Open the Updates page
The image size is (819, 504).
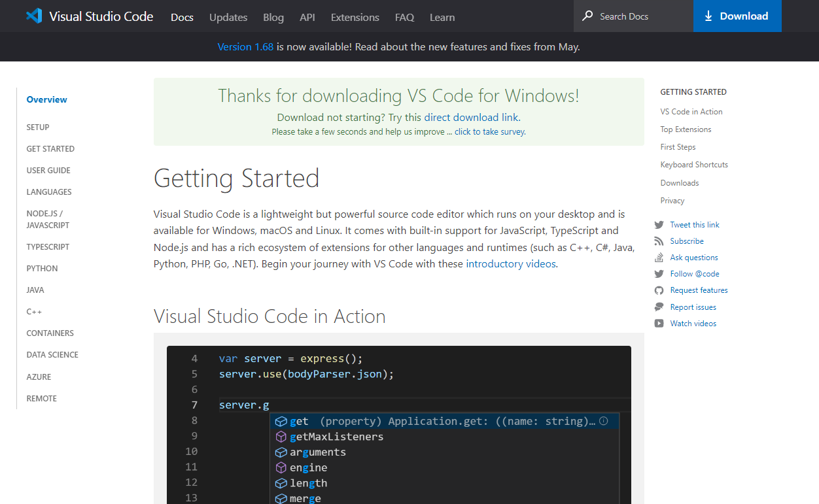228,17
